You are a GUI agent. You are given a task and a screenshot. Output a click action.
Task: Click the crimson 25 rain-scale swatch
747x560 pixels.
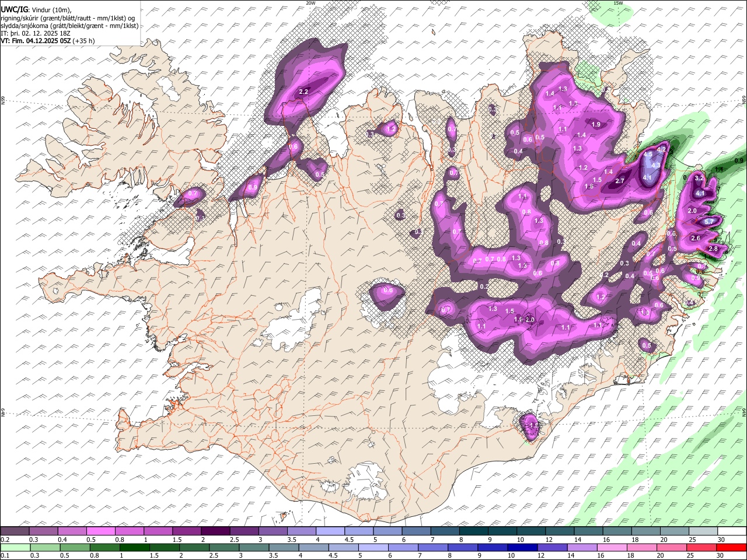click(x=703, y=548)
